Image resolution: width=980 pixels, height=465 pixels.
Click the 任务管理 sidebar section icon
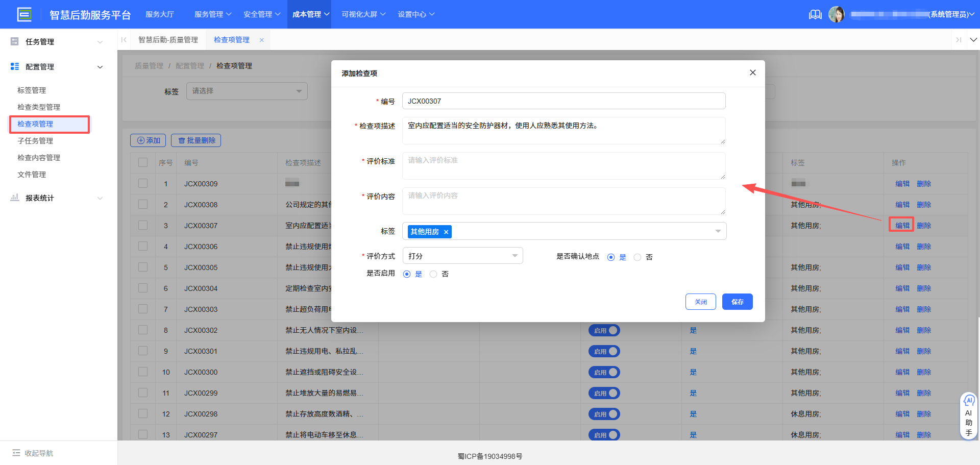(x=14, y=41)
